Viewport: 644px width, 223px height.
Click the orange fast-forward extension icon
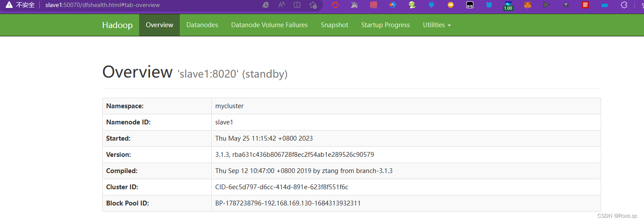[x=451, y=5]
